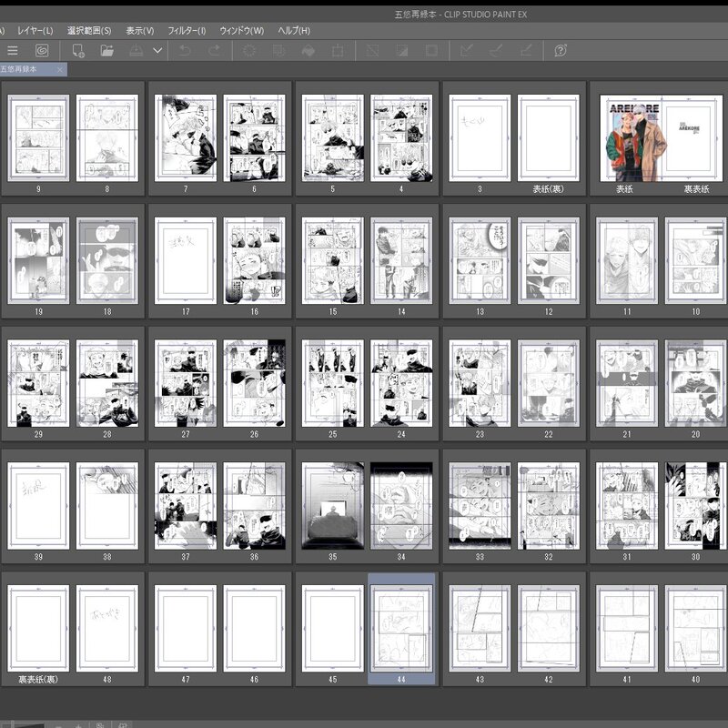This screenshot has width=728, height=728.
Task: Open the 選択範囲(S) menu
Action: [89, 31]
